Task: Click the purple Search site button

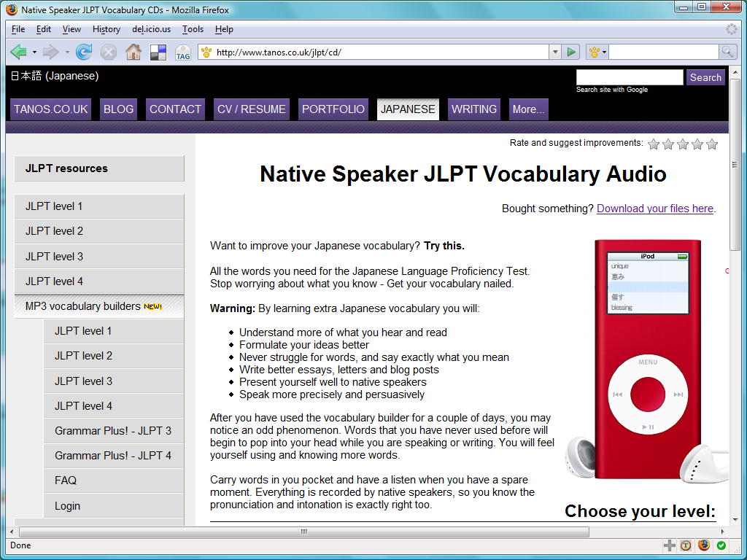Action: (x=705, y=77)
